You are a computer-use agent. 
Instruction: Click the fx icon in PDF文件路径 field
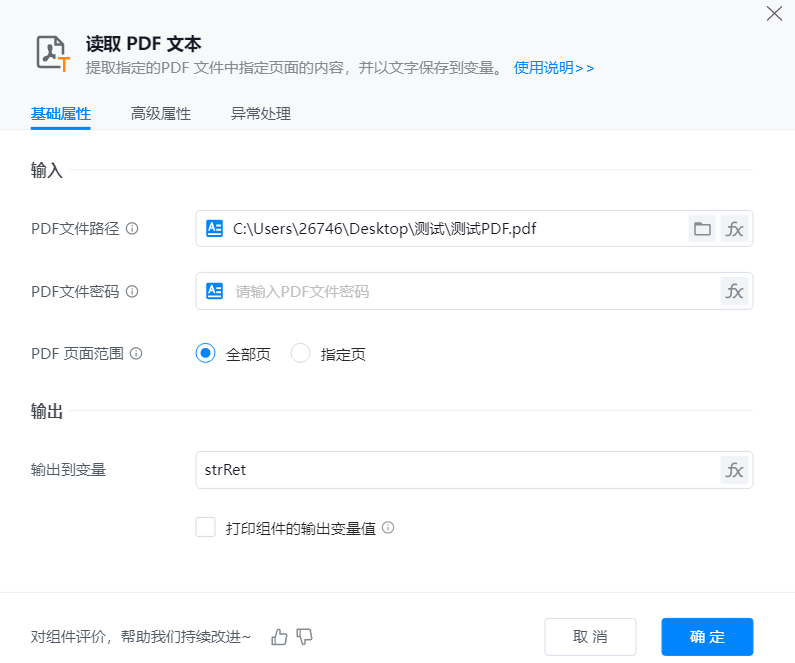(x=735, y=229)
